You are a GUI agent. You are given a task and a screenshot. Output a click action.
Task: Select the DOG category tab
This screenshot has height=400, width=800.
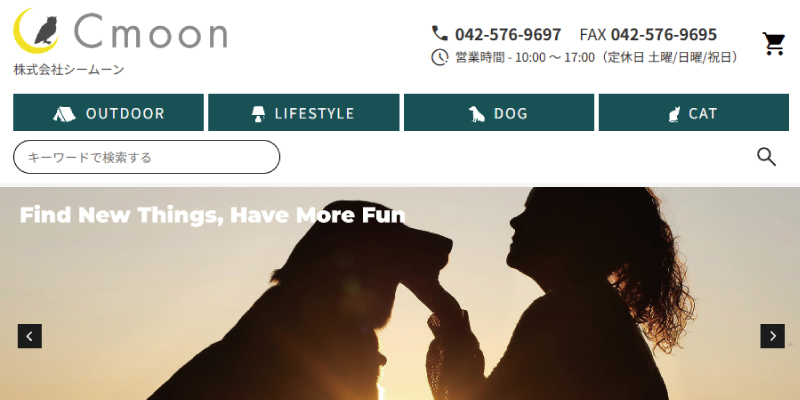(499, 112)
